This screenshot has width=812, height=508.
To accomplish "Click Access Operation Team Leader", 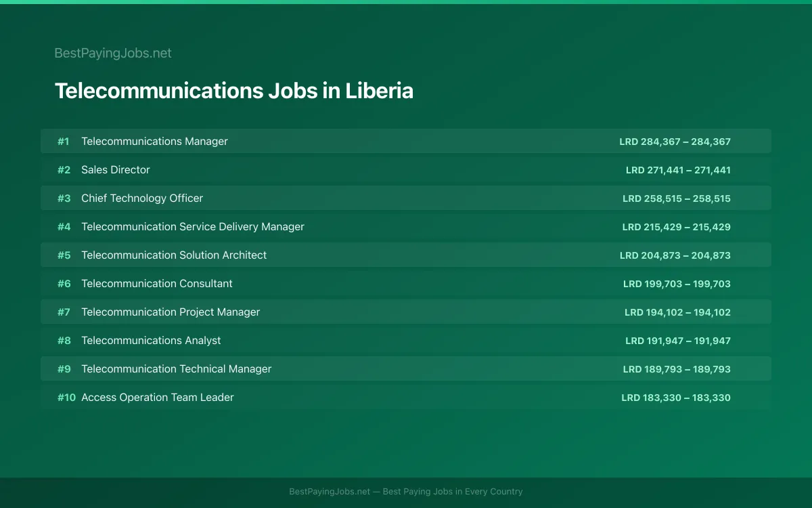I will [157, 397].
